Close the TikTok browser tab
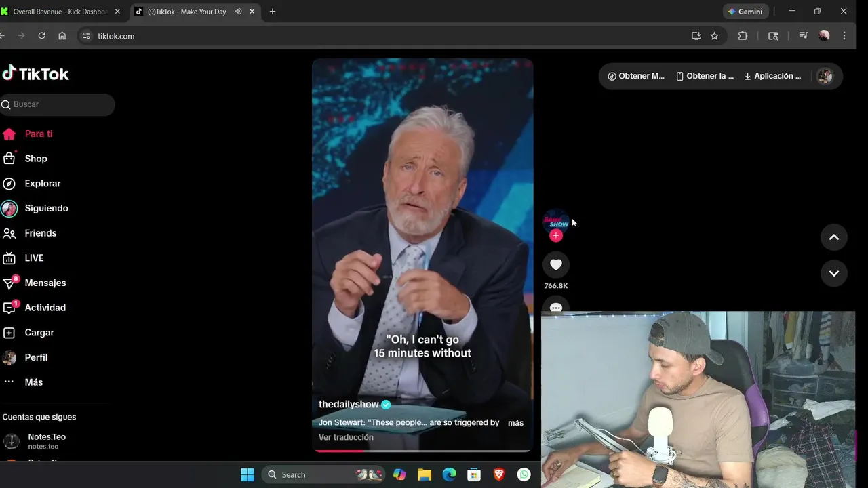 (252, 12)
